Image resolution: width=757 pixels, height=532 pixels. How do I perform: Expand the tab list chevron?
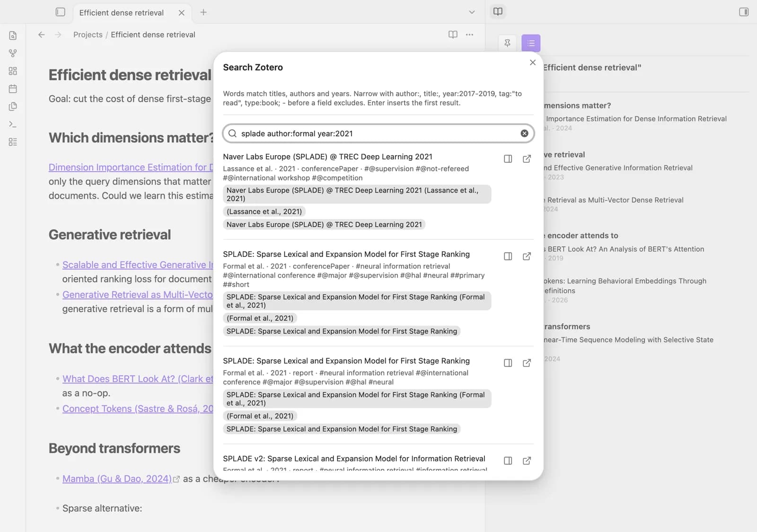coord(472,12)
